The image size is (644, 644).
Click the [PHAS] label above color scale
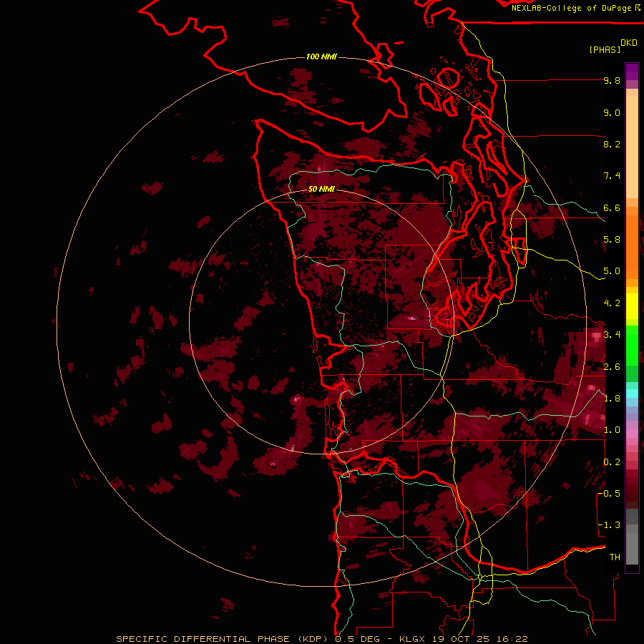[x=605, y=49]
